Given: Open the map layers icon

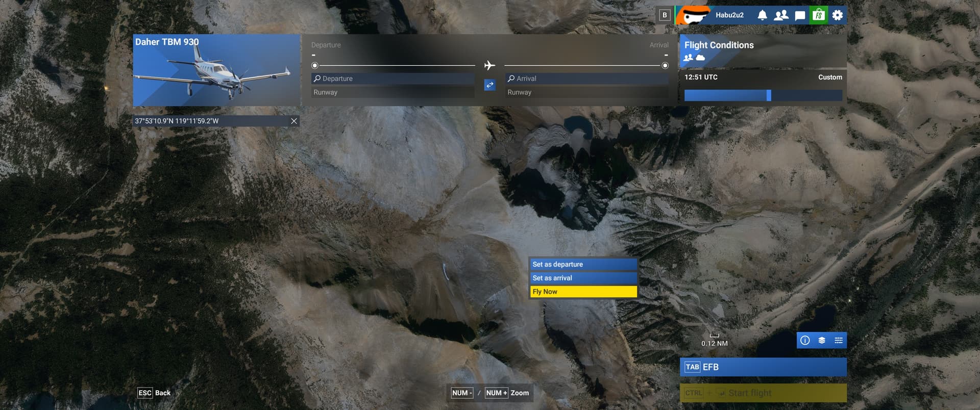Looking at the screenshot, I should [822, 340].
